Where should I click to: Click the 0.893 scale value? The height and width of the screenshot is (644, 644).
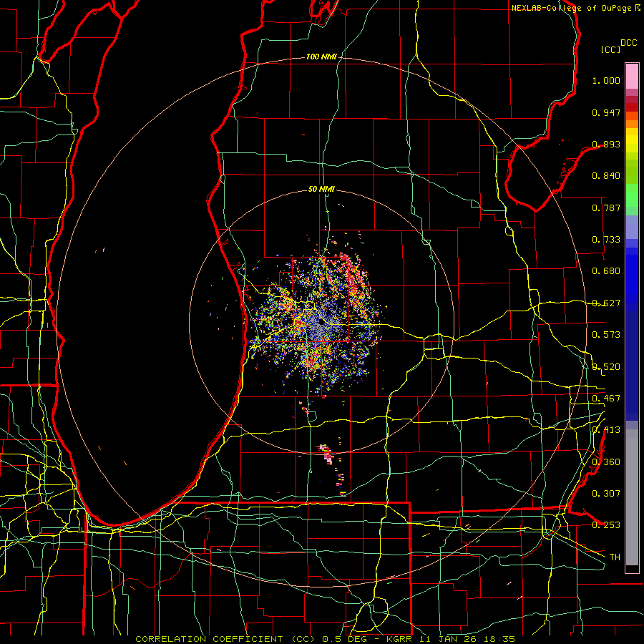(606, 144)
